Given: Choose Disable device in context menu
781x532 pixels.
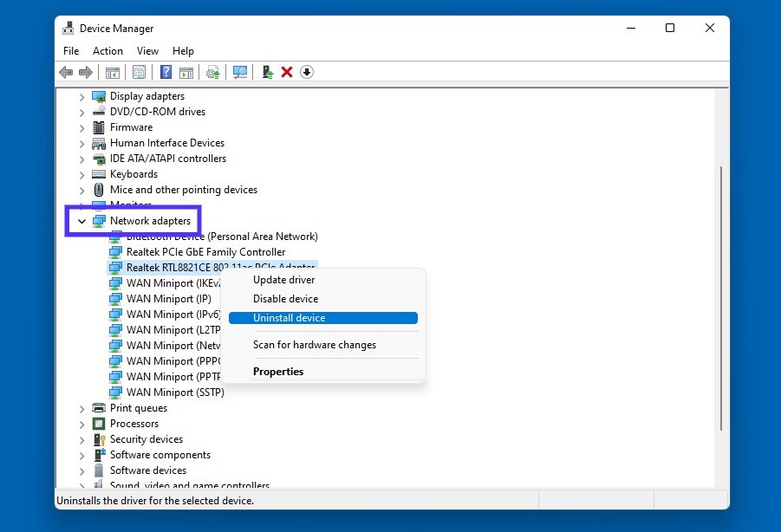Looking at the screenshot, I should [x=285, y=299].
